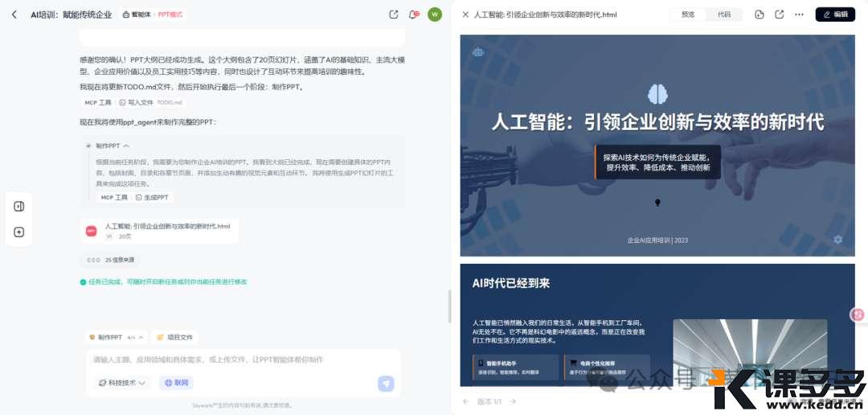Click the chat title AI培训：赋能传统企业
Image resolution: width=868 pixels, height=415 pixels.
coord(72,14)
